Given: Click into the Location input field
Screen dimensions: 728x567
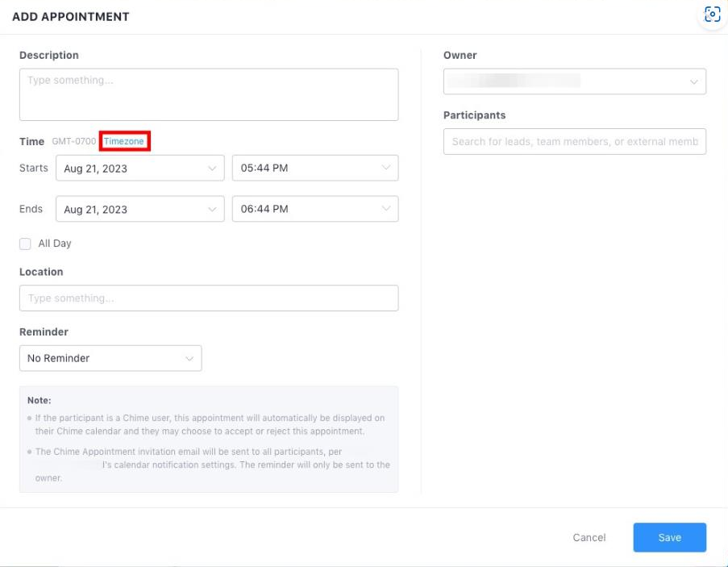Looking at the screenshot, I should coord(208,298).
